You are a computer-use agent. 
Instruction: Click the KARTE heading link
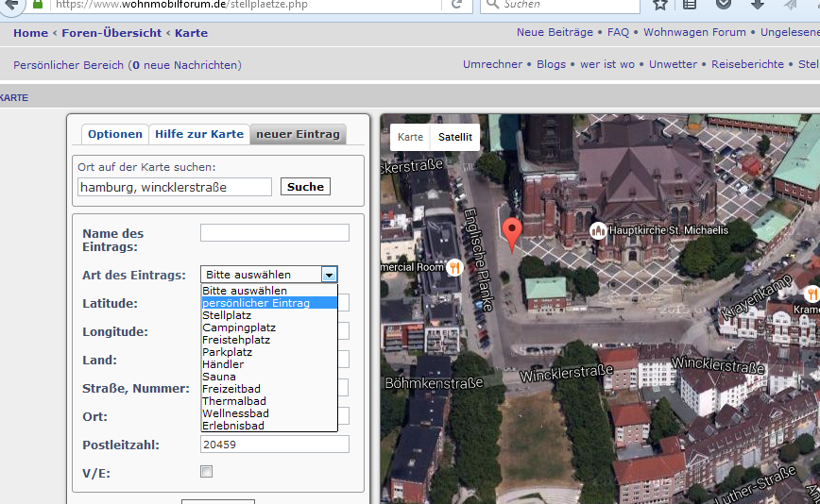pyautogui.click(x=14, y=97)
